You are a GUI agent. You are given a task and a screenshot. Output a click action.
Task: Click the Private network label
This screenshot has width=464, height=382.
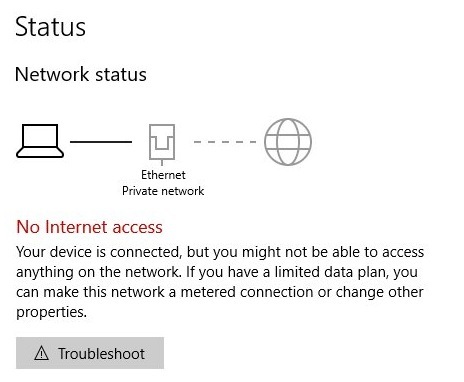point(163,191)
